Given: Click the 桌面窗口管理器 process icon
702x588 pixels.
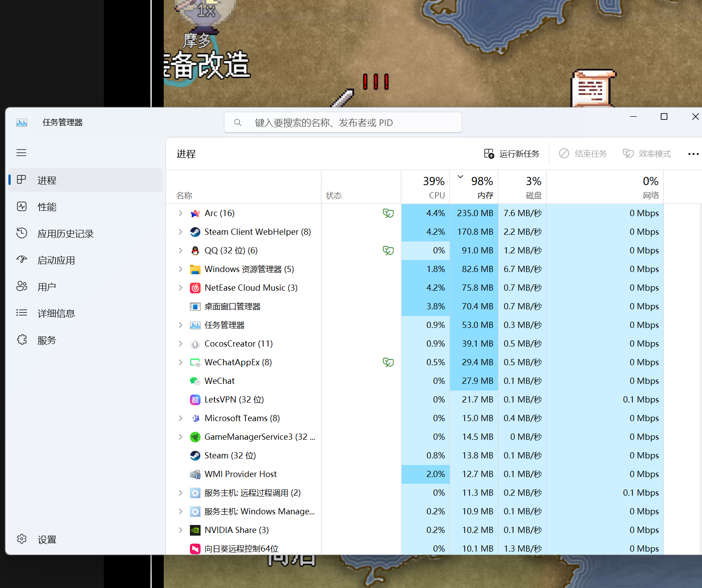Looking at the screenshot, I should 195,307.
